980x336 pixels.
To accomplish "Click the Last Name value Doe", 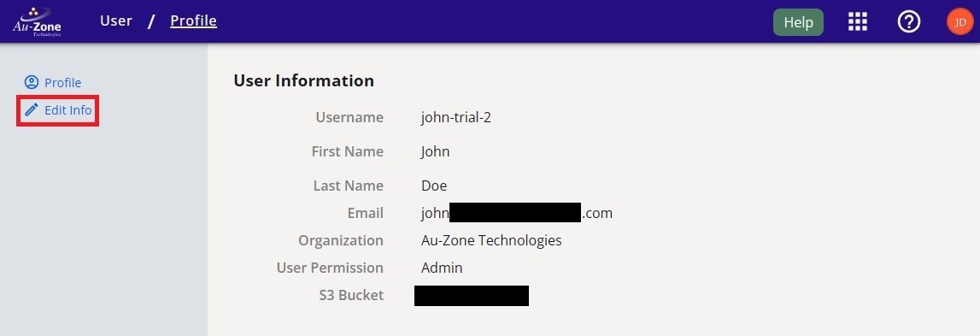I will point(434,186).
